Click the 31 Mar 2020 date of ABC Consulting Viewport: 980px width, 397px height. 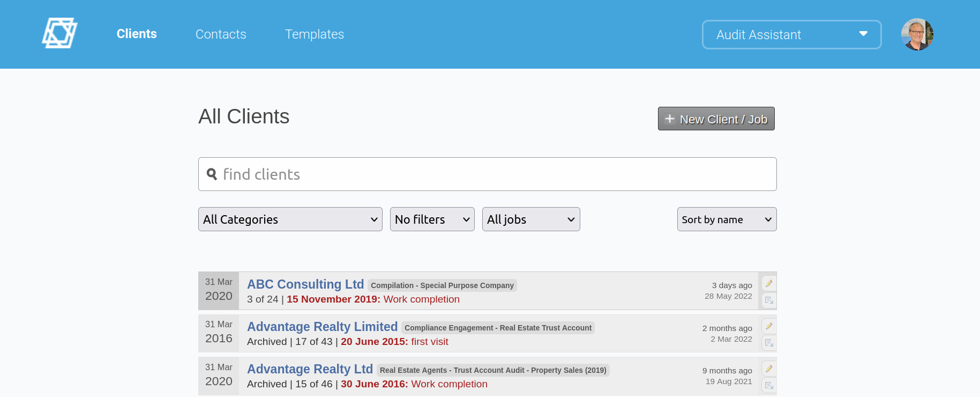[x=219, y=290]
